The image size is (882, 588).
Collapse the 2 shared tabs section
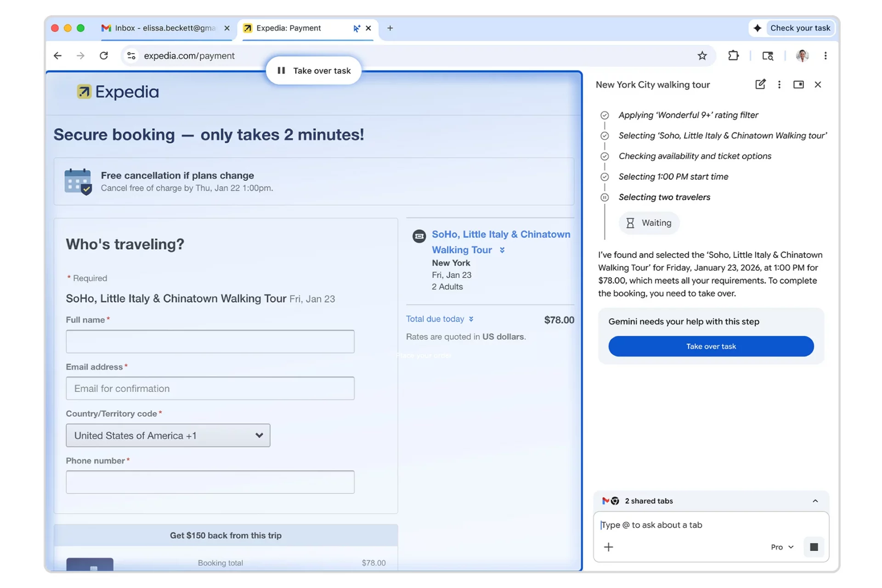click(816, 501)
